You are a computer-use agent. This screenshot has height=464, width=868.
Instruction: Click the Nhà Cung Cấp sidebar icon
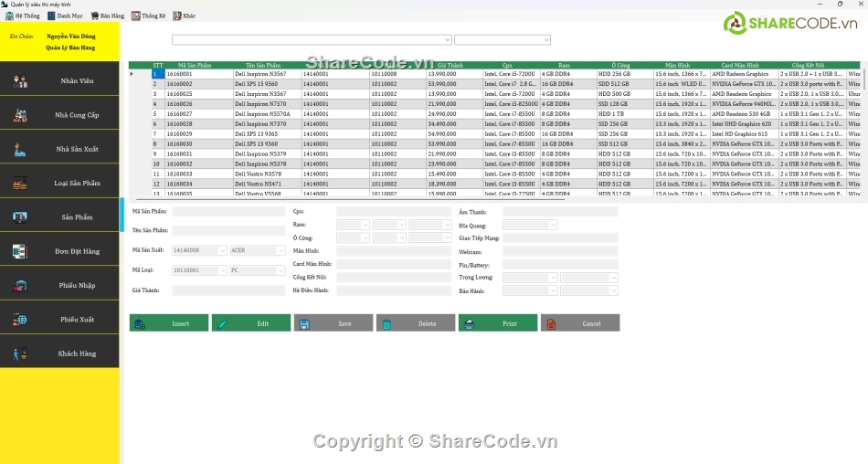(x=20, y=115)
